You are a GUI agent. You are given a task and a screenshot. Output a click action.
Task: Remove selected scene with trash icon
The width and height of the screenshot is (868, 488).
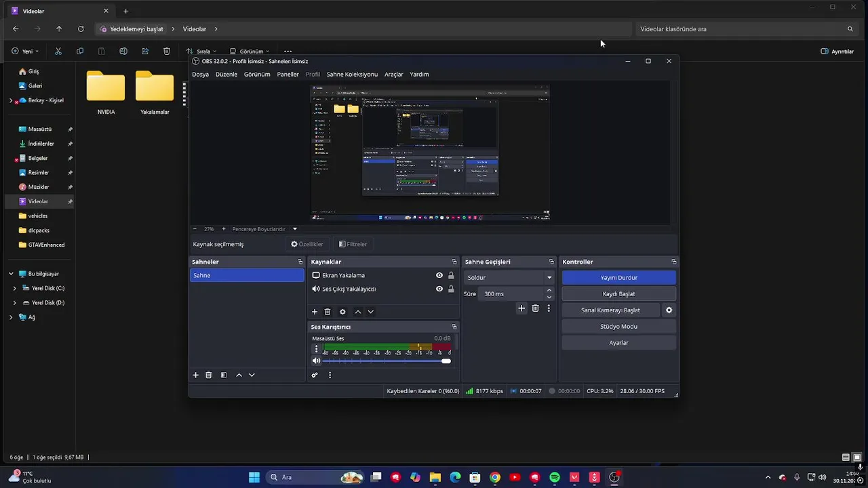point(209,375)
